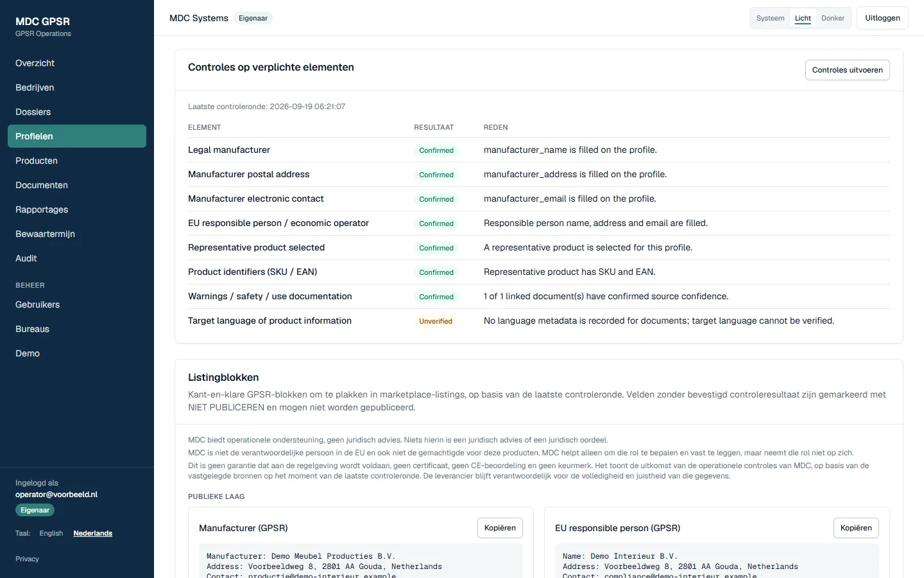The width and height of the screenshot is (924, 578).
Task: Open Producten in the sidebar
Action: pos(77,161)
